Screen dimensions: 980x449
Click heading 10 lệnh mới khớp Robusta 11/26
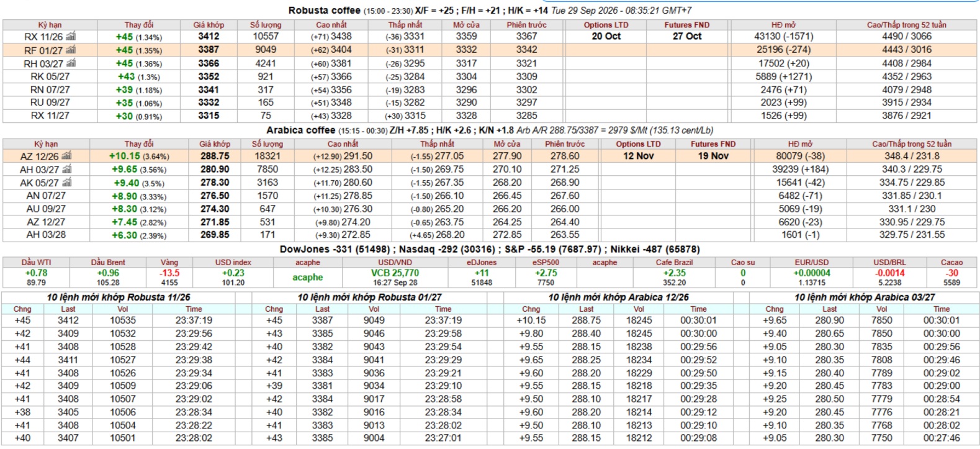coord(119,297)
